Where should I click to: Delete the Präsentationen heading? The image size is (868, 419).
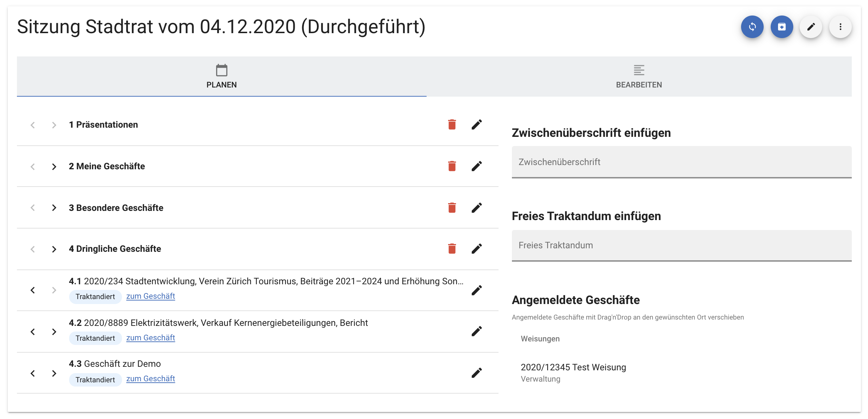[x=452, y=125]
